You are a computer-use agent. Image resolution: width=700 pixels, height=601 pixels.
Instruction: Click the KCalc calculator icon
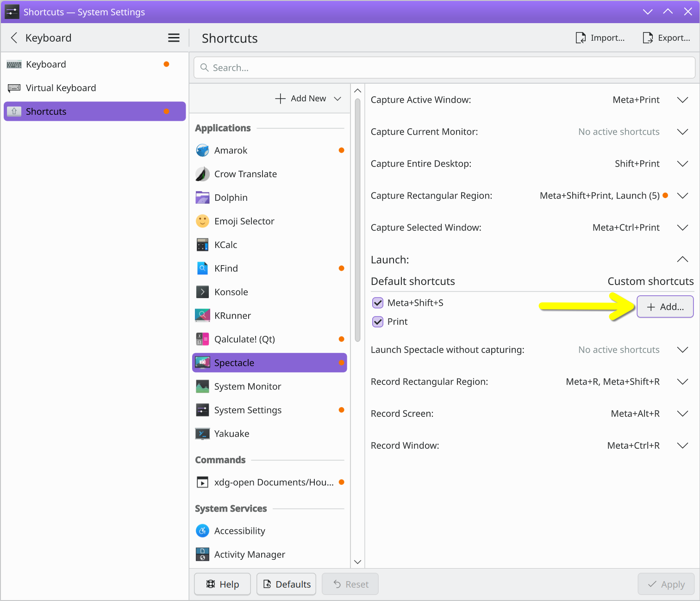202,245
